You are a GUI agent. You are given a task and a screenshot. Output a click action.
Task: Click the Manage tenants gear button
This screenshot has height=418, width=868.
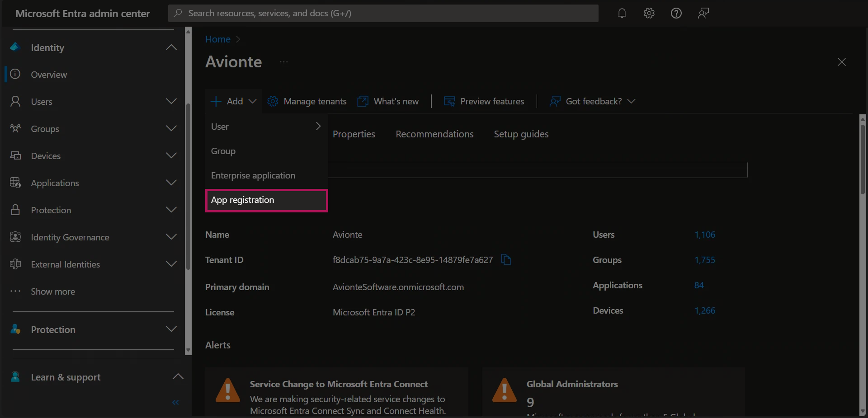click(x=307, y=101)
